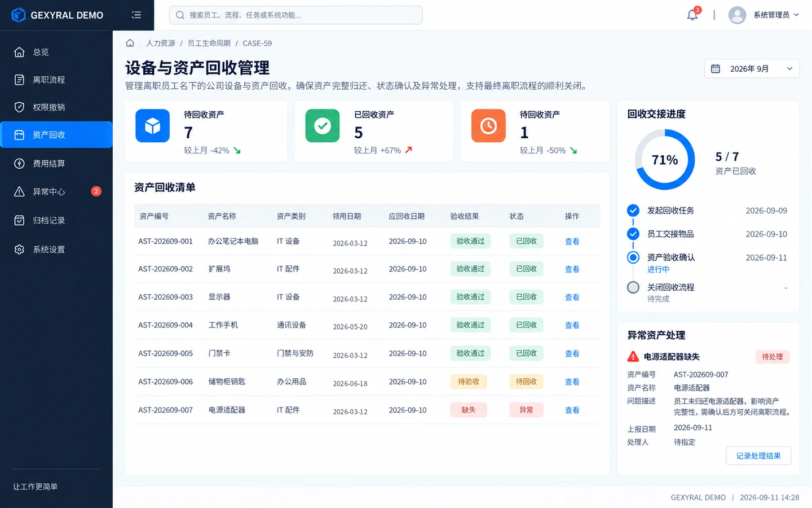Click the blue cube pending-assets icon

(153, 126)
